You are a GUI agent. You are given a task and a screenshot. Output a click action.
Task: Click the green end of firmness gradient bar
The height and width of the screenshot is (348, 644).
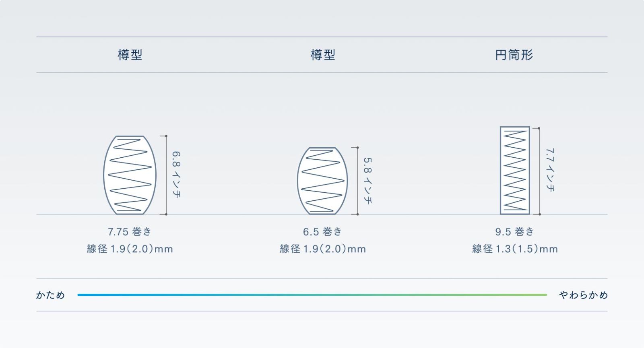[543, 295]
